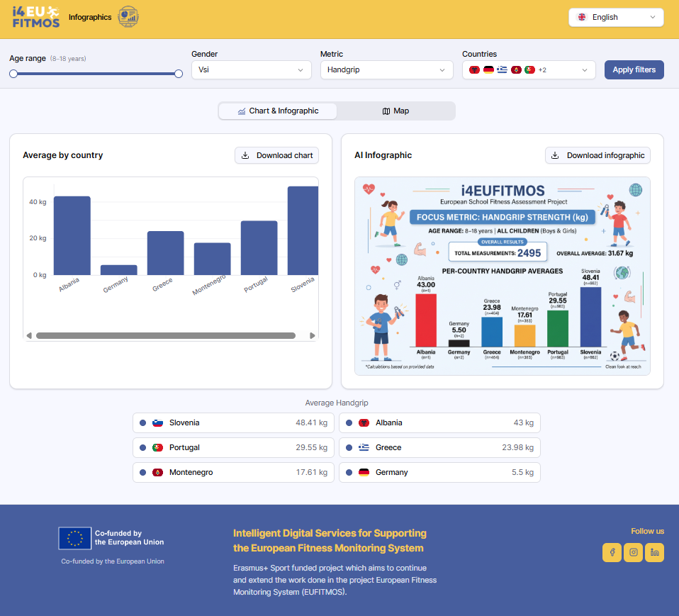
Task: Click the left age range slider handle
Action: [x=13, y=74]
